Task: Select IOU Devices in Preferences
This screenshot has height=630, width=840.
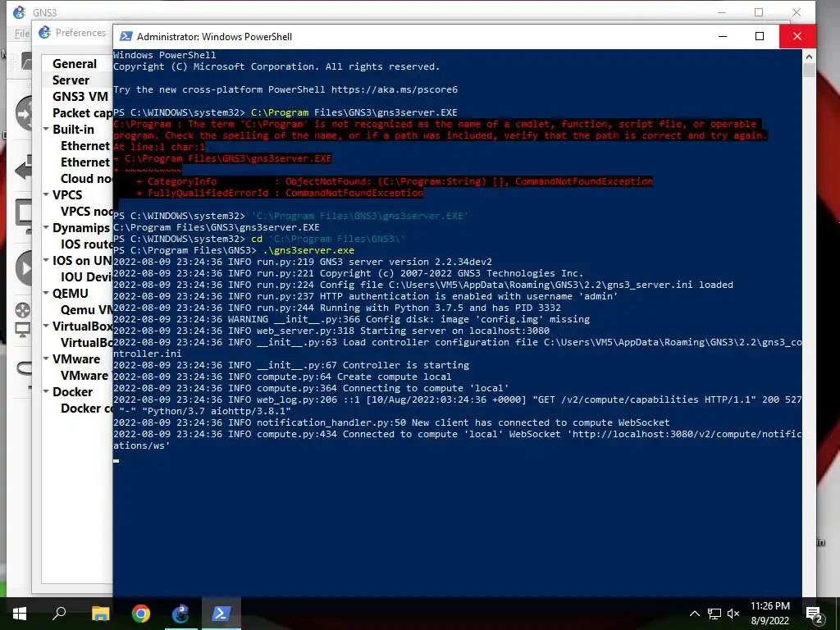Action: pyautogui.click(x=87, y=277)
